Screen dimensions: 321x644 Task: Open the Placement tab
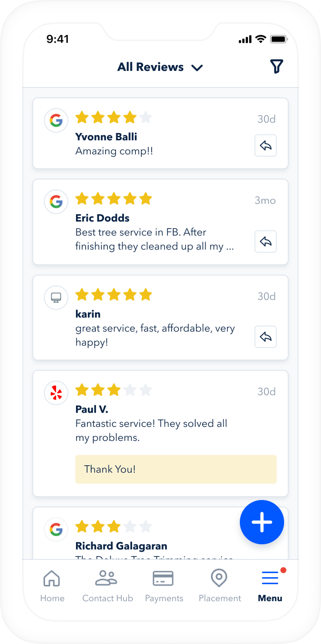(x=220, y=585)
